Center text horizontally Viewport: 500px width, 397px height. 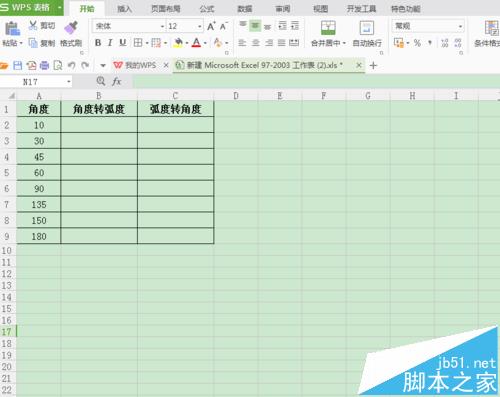tap(256, 43)
